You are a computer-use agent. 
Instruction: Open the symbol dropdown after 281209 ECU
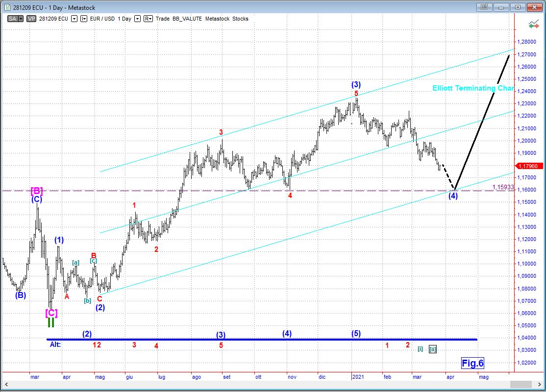click(74, 19)
